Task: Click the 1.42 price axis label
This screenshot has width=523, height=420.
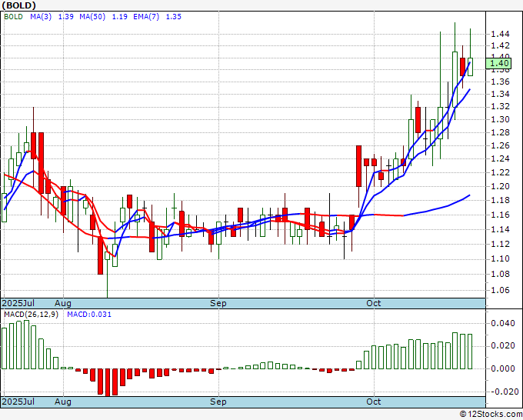Action: click(500, 45)
